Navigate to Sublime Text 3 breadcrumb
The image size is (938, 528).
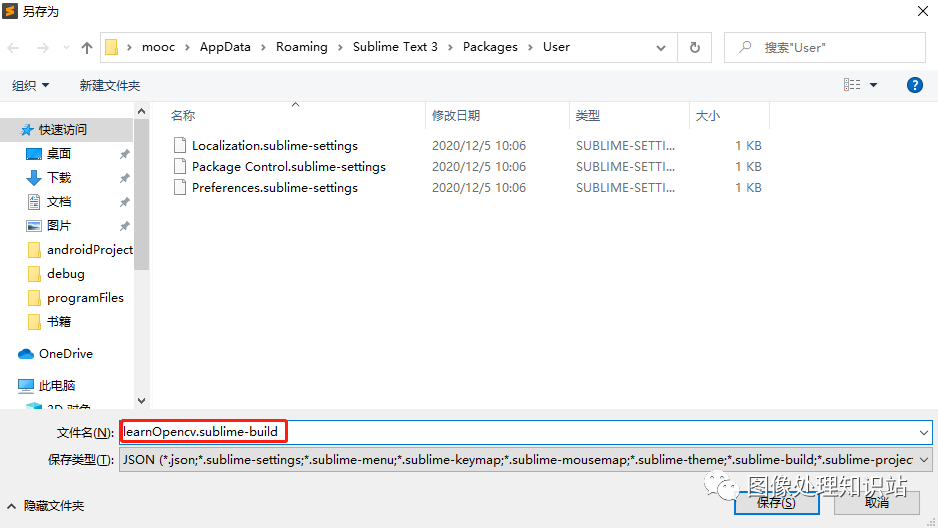pyautogui.click(x=395, y=47)
